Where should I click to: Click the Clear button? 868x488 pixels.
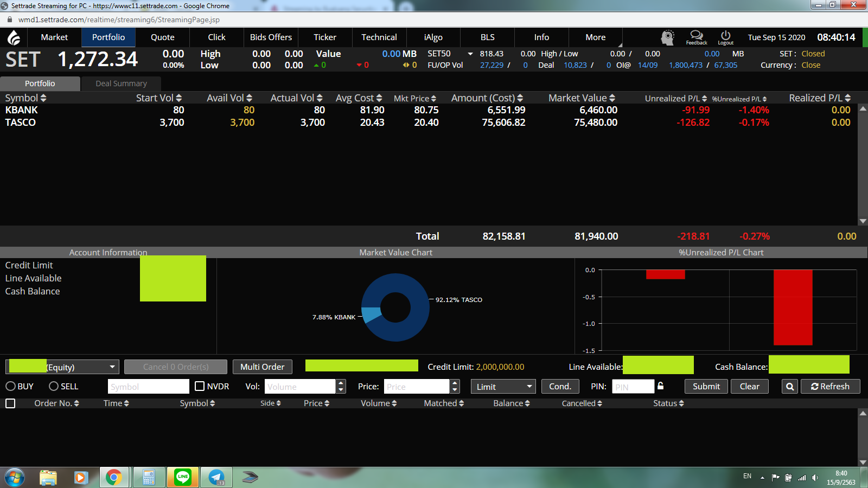750,387
